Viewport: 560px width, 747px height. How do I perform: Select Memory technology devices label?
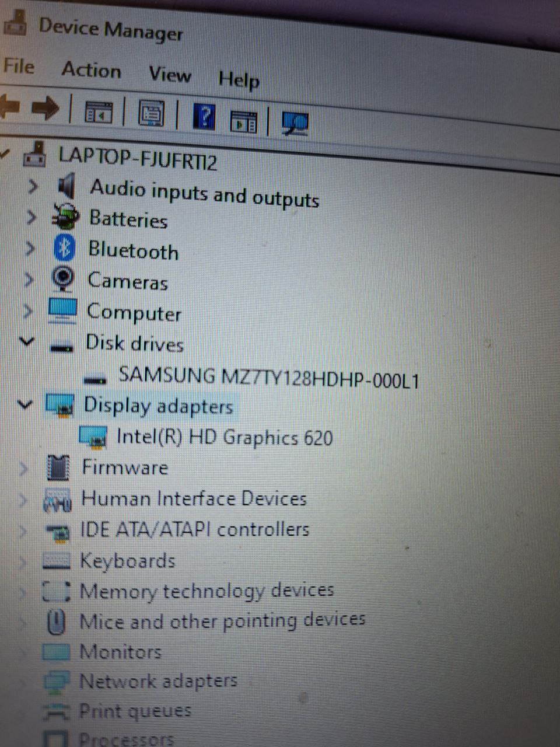tap(206, 591)
